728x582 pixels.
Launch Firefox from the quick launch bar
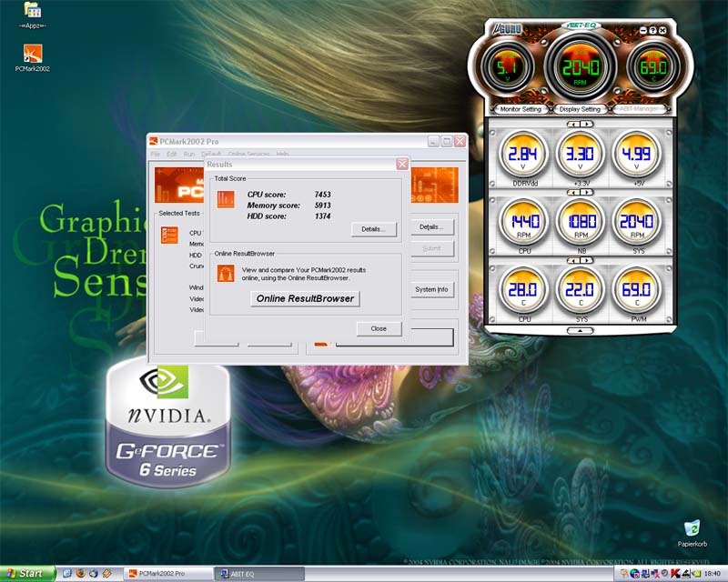(x=80, y=574)
